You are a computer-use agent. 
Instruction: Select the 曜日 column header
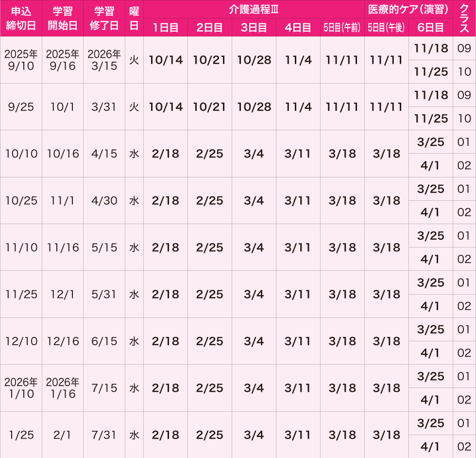[x=134, y=18]
